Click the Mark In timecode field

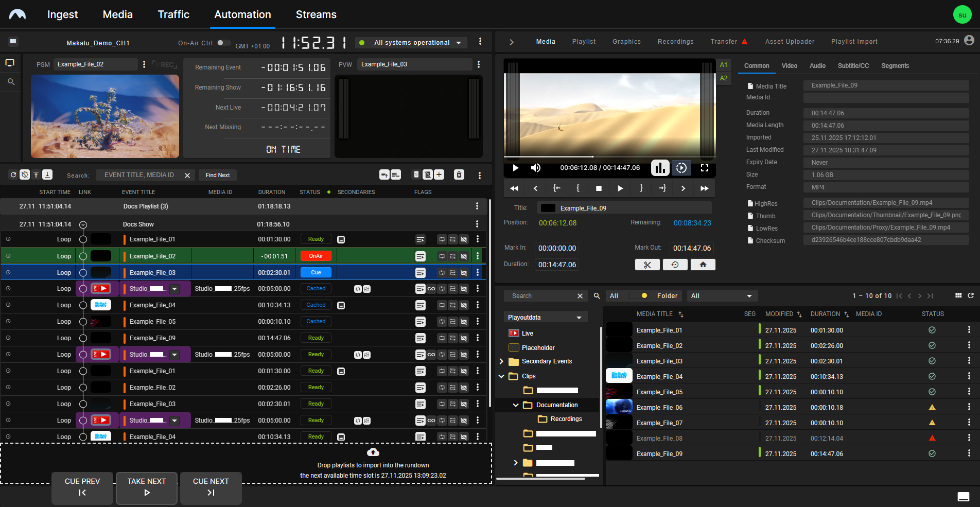[557, 248]
